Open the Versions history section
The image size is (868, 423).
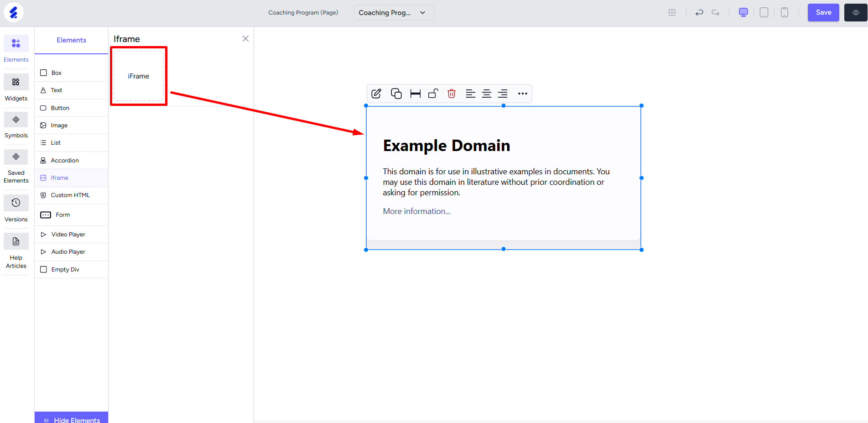click(16, 209)
